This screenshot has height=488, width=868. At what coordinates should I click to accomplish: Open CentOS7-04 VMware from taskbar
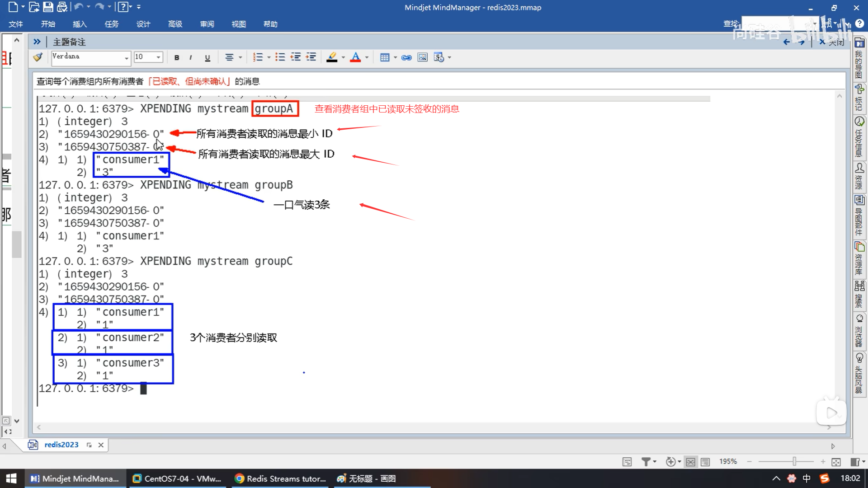pos(177,479)
